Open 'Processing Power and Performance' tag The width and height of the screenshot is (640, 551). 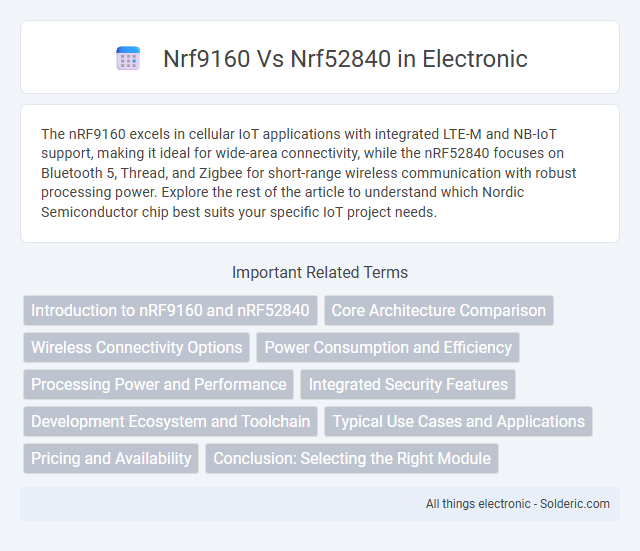158,384
